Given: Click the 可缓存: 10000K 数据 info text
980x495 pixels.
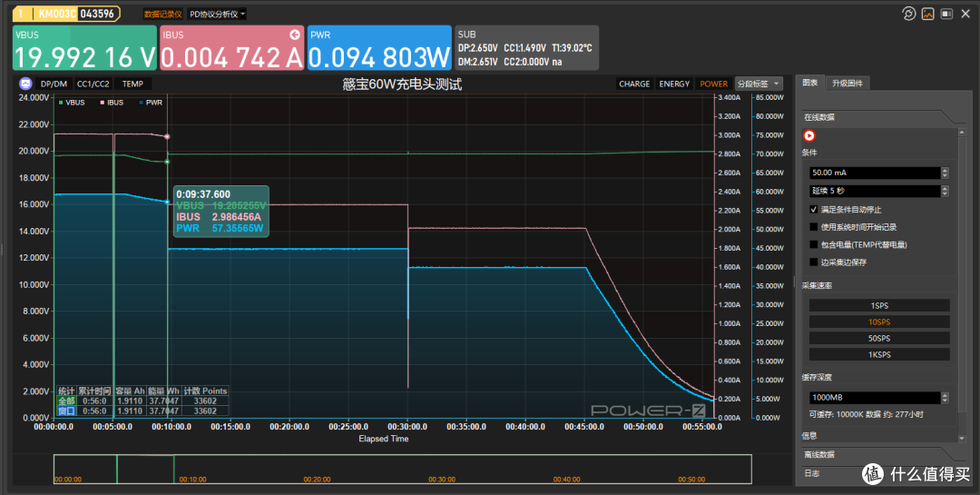Looking at the screenshot, I should click(x=866, y=414).
